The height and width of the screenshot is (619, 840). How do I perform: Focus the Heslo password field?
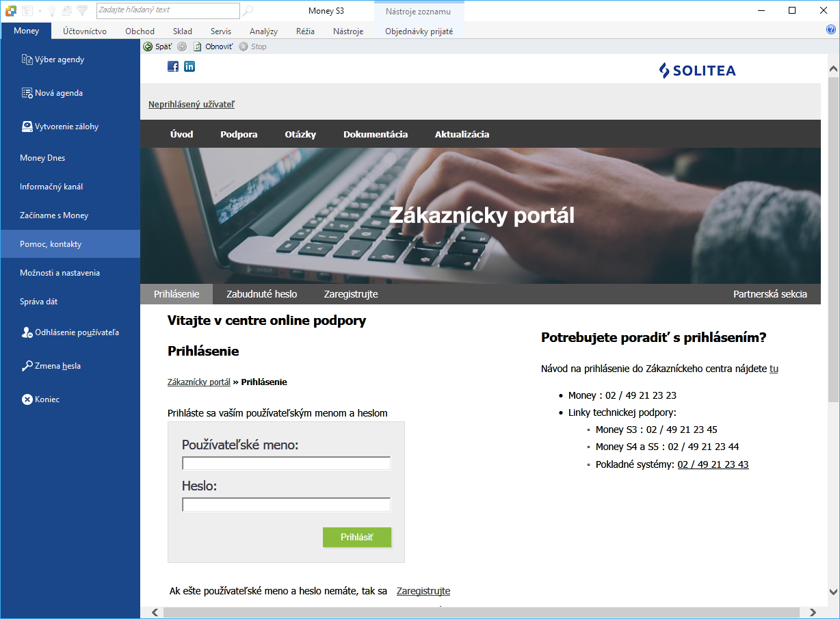pos(286,505)
